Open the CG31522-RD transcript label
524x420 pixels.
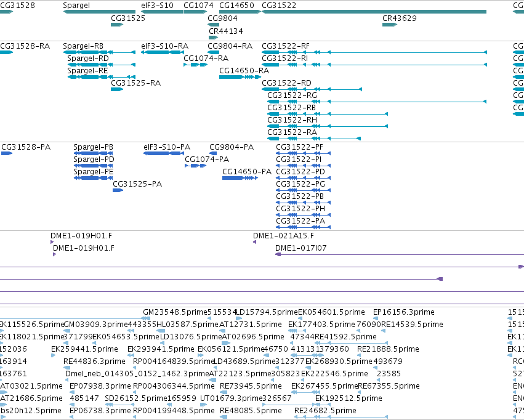pyautogui.click(x=286, y=83)
